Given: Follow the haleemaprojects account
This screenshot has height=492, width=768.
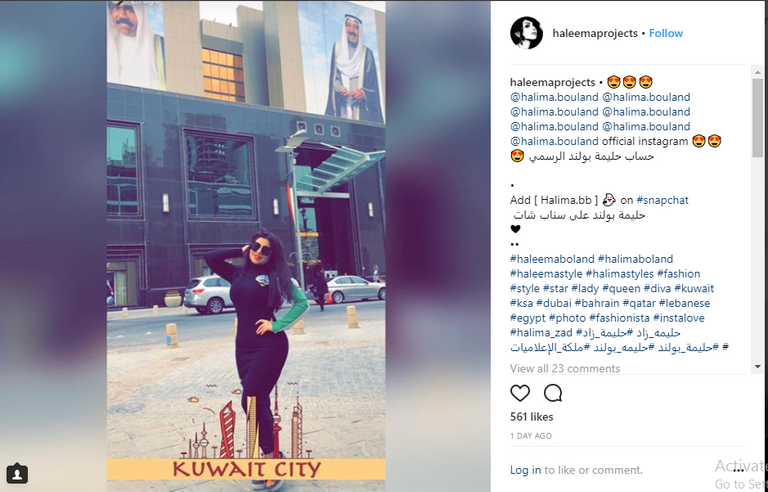Looking at the screenshot, I should pos(666,33).
